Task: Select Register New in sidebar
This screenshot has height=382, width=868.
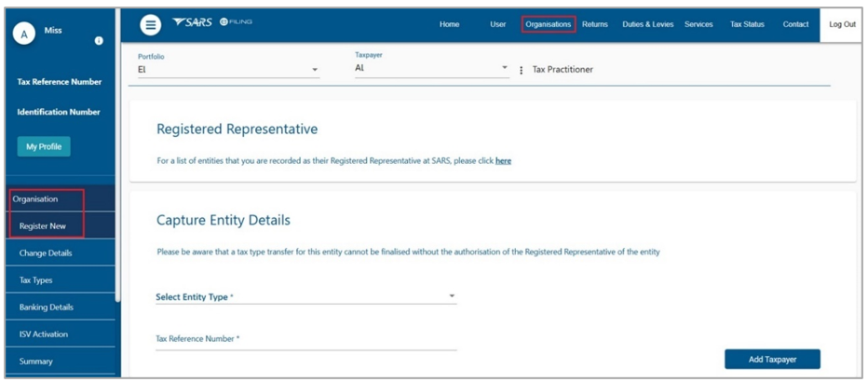Action: click(43, 225)
